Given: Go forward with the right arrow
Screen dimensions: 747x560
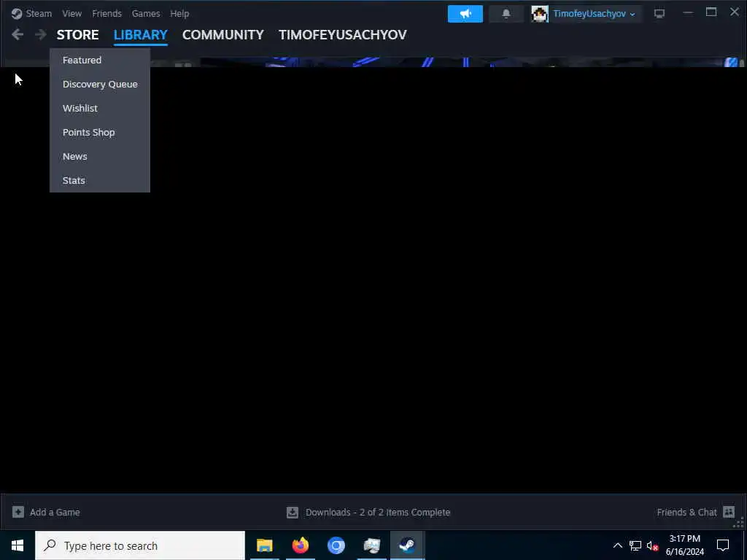Looking at the screenshot, I should (41, 34).
